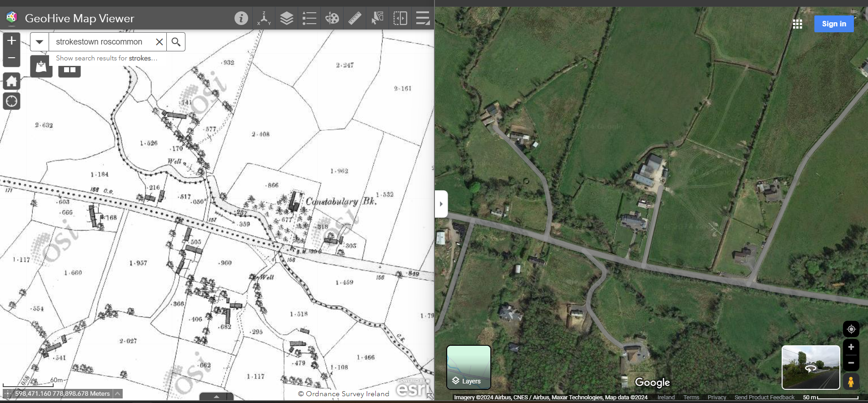Expand the bottom attribute table handle
This screenshot has height=403, width=868.
point(216,397)
